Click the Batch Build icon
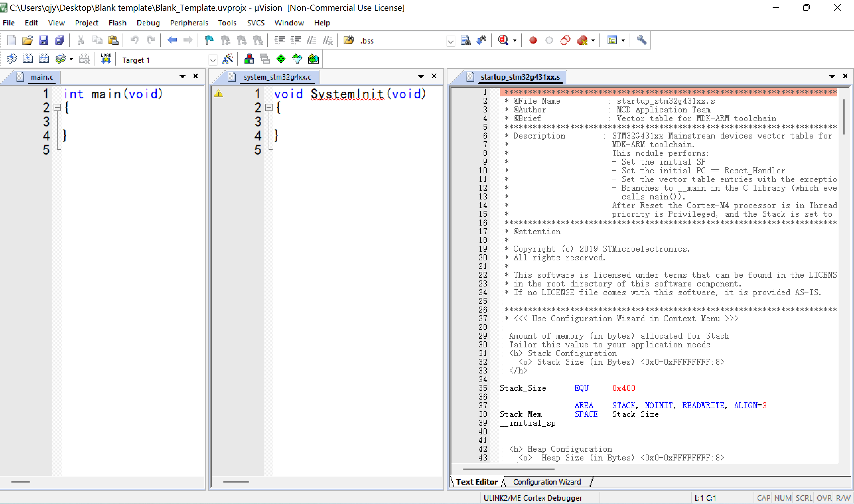854x504 pixels. (x=61, y=59)
